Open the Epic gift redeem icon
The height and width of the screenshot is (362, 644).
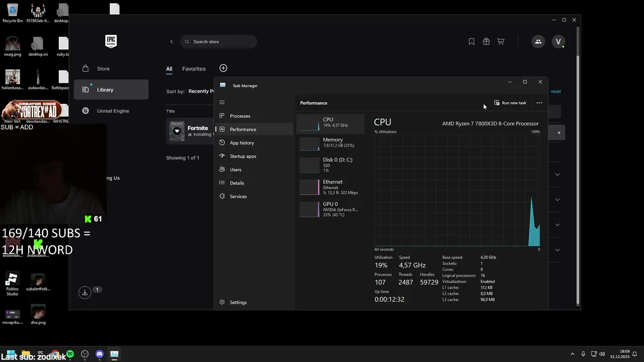486,42
